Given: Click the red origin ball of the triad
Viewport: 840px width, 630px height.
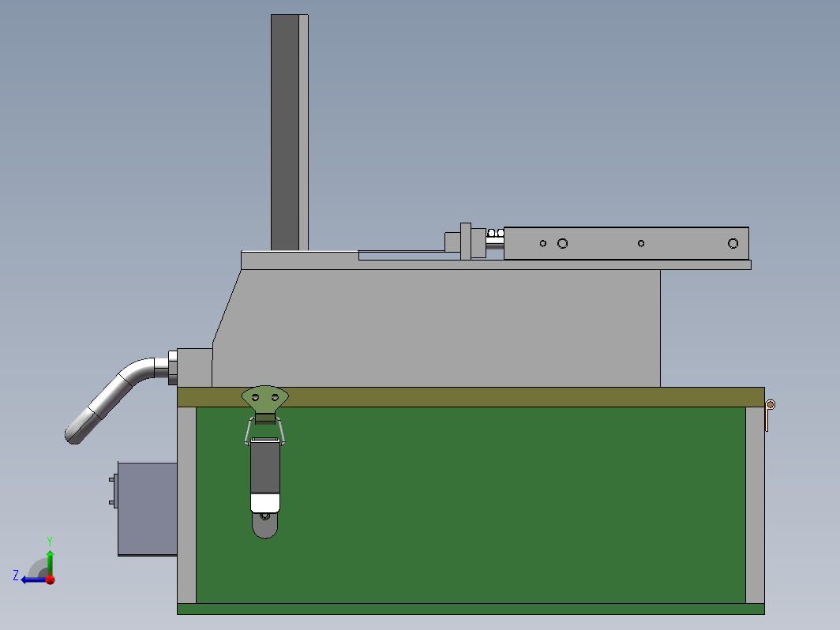Looking at the screenshot, I should pyautogui.click(x=51, y=579).
